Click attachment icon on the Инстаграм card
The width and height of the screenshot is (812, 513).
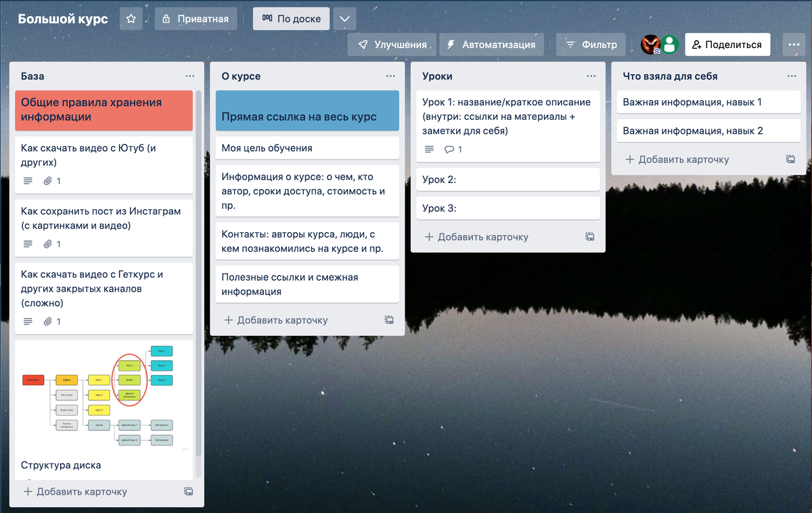click(47, 244)
